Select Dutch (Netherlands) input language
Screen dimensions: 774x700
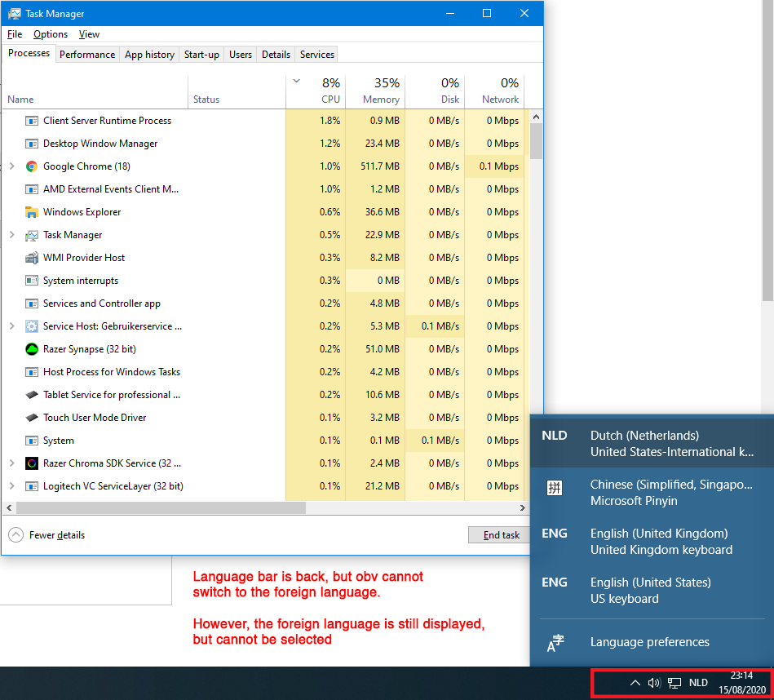[652, 443]
